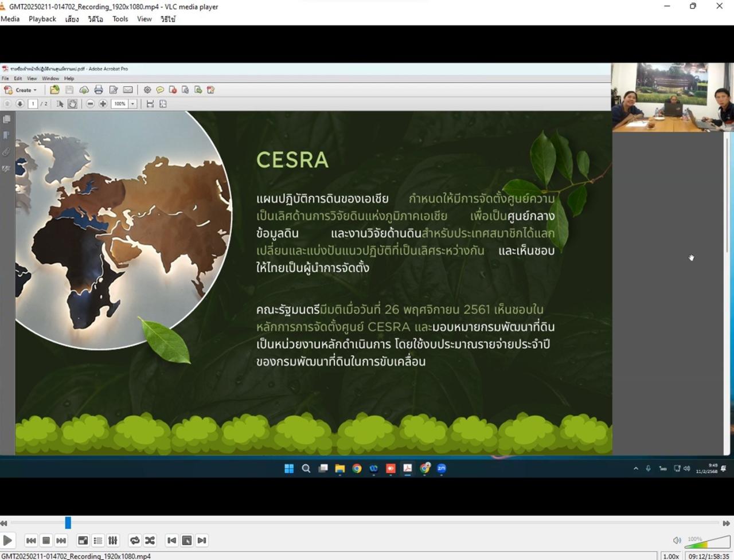Open the zoom percentage dropdown in Acrobat
This screenshot has width=734, height=560.
pos(132,104)
